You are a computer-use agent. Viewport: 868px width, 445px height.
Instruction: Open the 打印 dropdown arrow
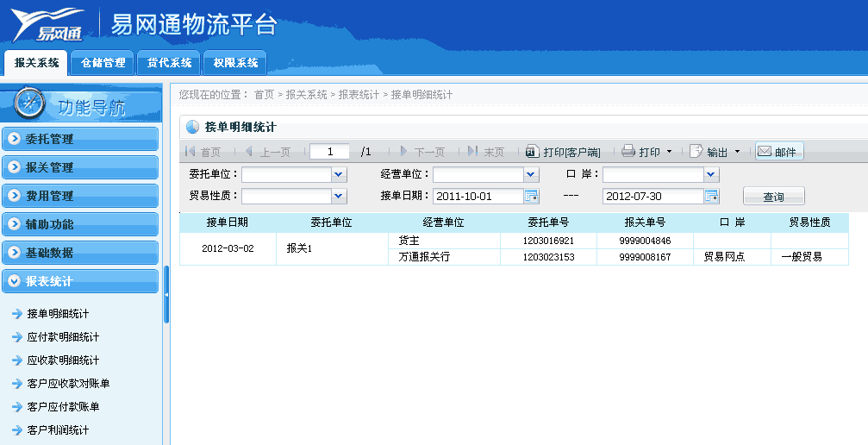tap(669, 151)
